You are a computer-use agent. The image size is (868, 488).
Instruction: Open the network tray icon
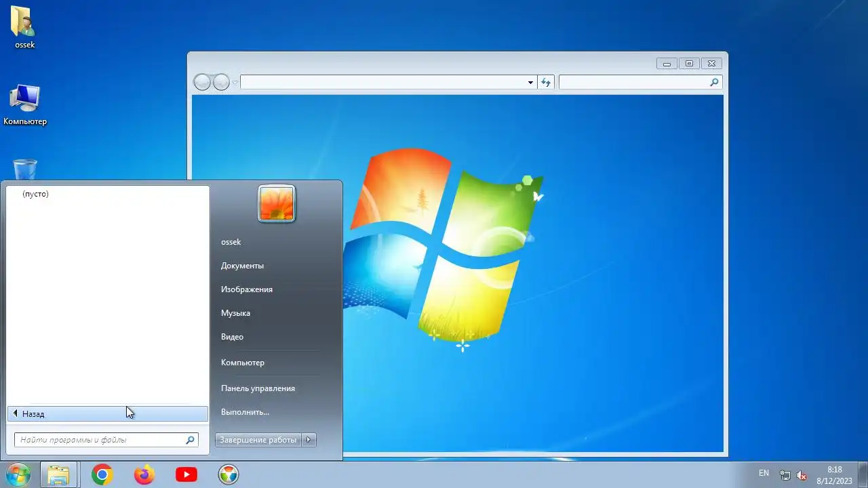tap(785, 475)
